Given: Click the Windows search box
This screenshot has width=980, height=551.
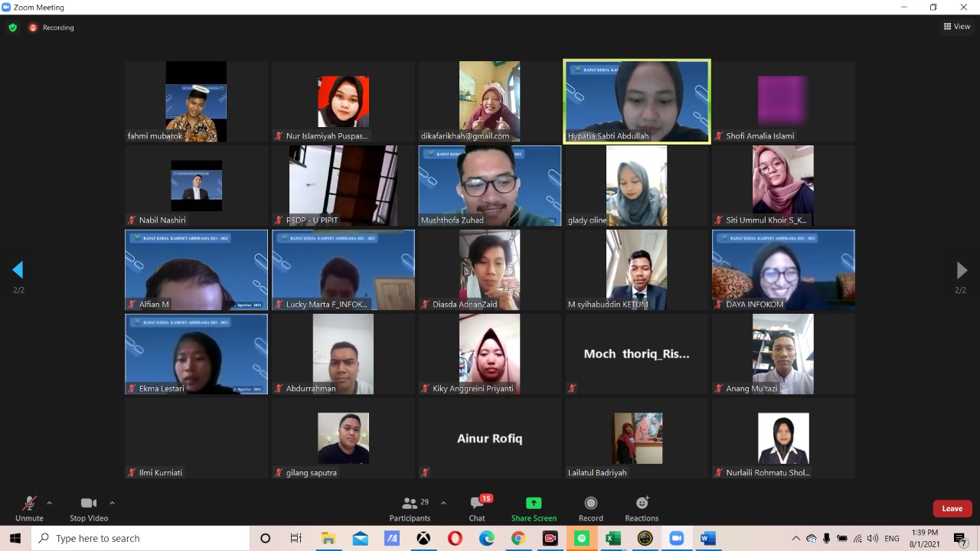Looking at the screenshot, I should pos(142,539).
